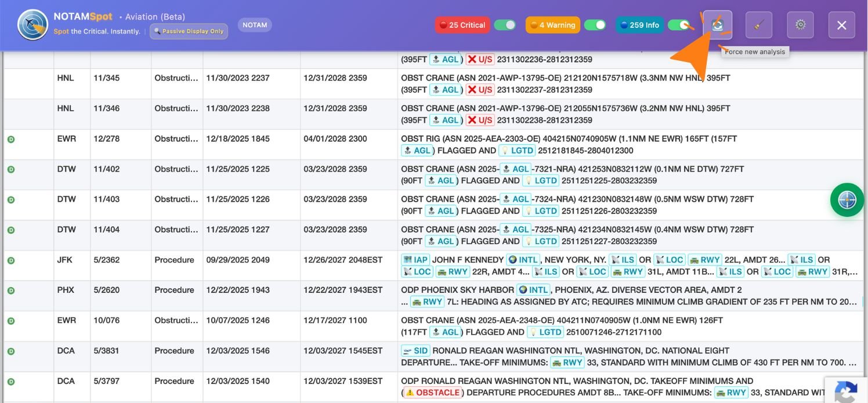Click green D icon on PHX 5/2620 row
868x403 pixels.
click(x=11, y=291)
